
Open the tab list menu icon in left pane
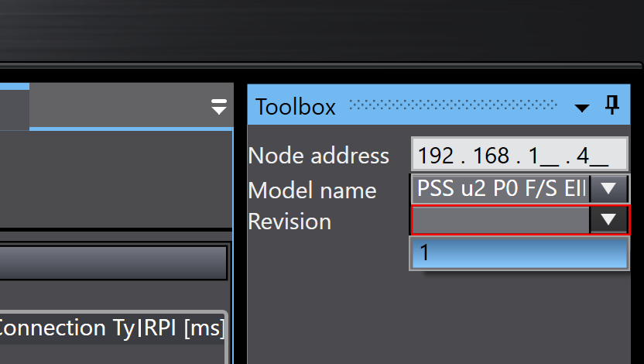click(x=218, y=106)
